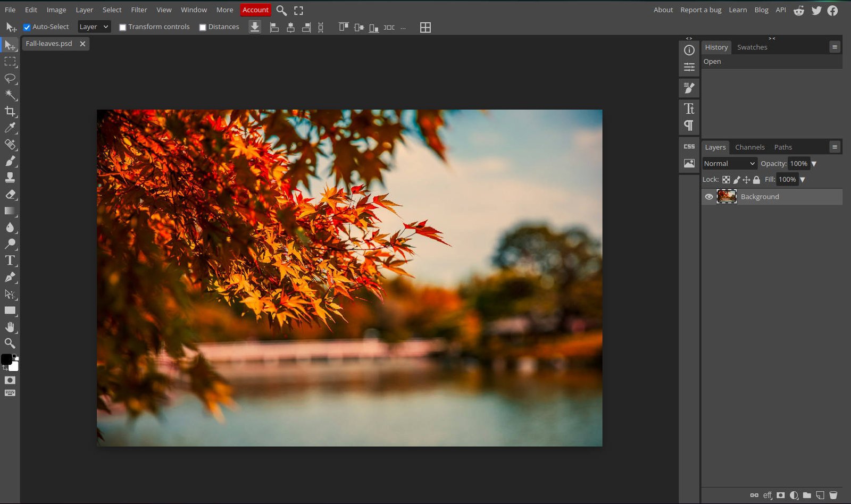Open the Normal blend mode dropdown

coord(729,164)
